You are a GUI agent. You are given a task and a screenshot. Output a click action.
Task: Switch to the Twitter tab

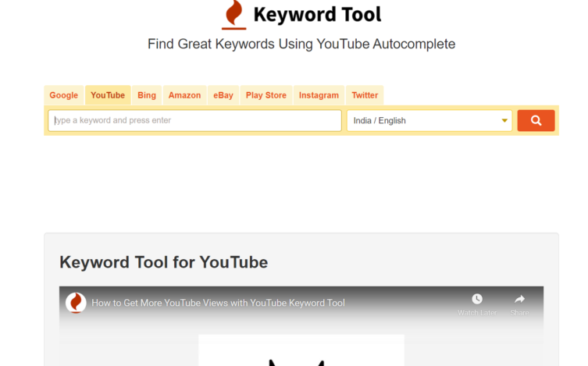click(365, 95)
